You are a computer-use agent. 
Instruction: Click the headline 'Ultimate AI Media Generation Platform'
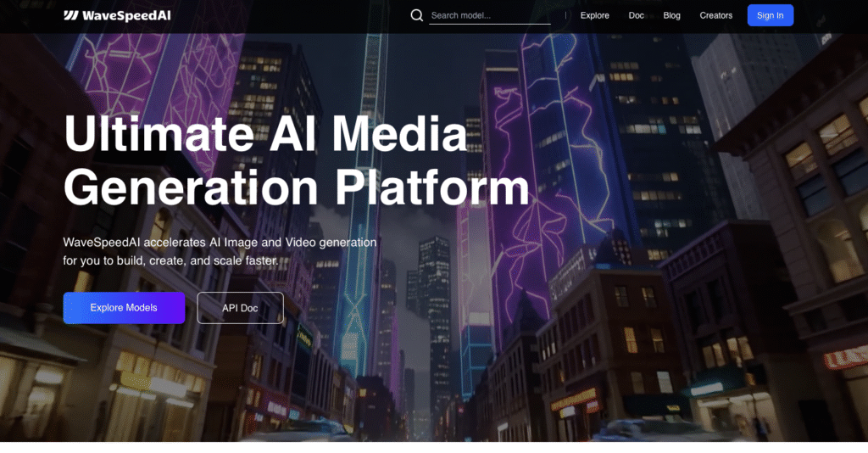pyautogui.click(x=297, y=160)
